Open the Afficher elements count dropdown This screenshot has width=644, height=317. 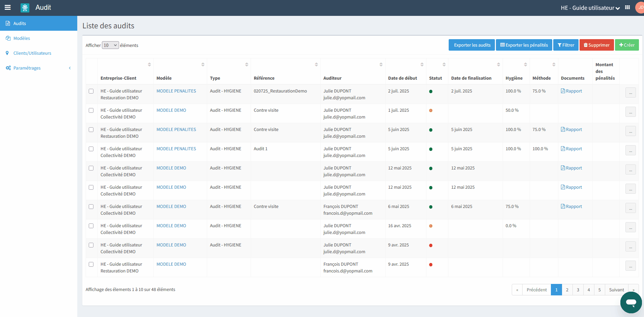coord(110,45)
